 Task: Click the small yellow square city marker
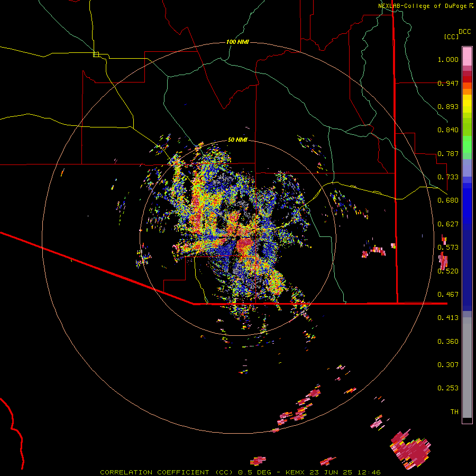tap(96, 54)
